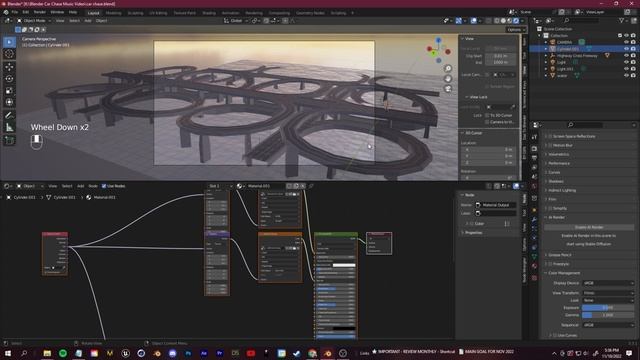The width and height of the screenshot is (640, 360).
Task: Open the viewport Options button
Action: [516, 29]
